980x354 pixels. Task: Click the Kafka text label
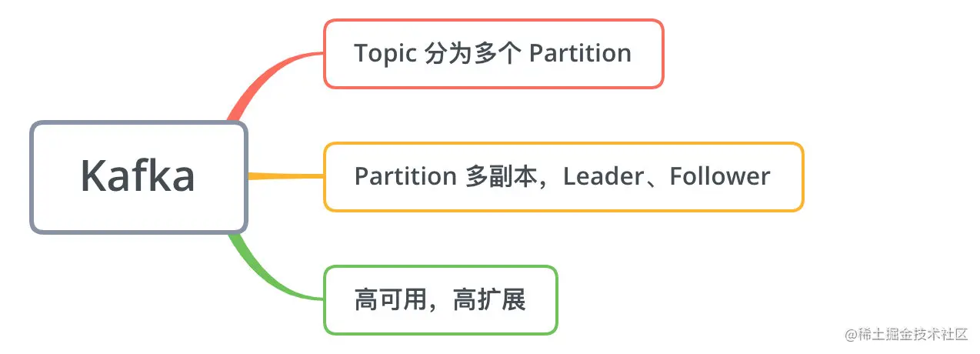point(138,176)
